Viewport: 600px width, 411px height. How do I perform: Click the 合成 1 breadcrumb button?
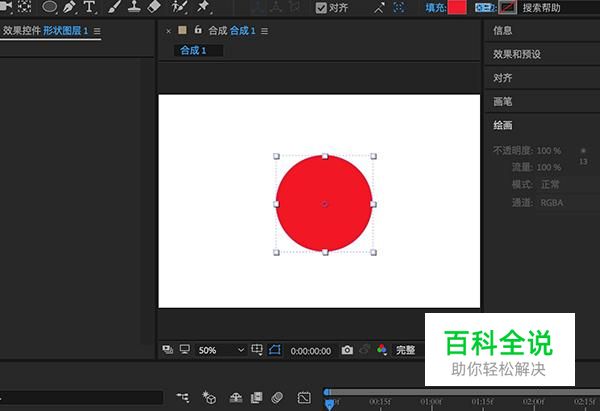click(x=198, y=51)
